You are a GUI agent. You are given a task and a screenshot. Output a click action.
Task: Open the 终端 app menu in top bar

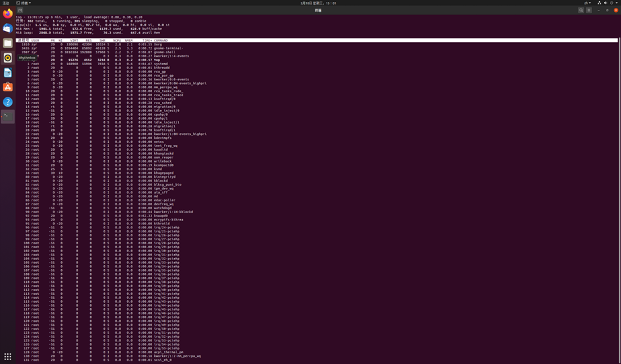(x=24, y=3)
